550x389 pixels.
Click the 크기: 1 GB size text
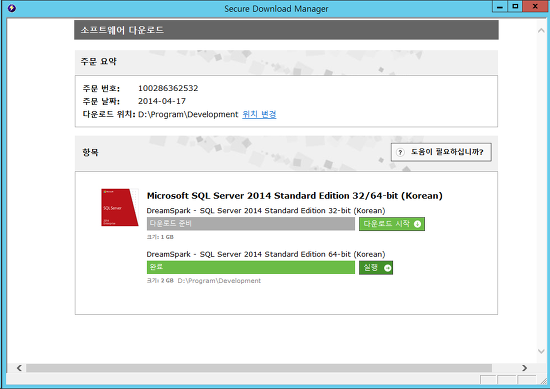tap(160, 237)
